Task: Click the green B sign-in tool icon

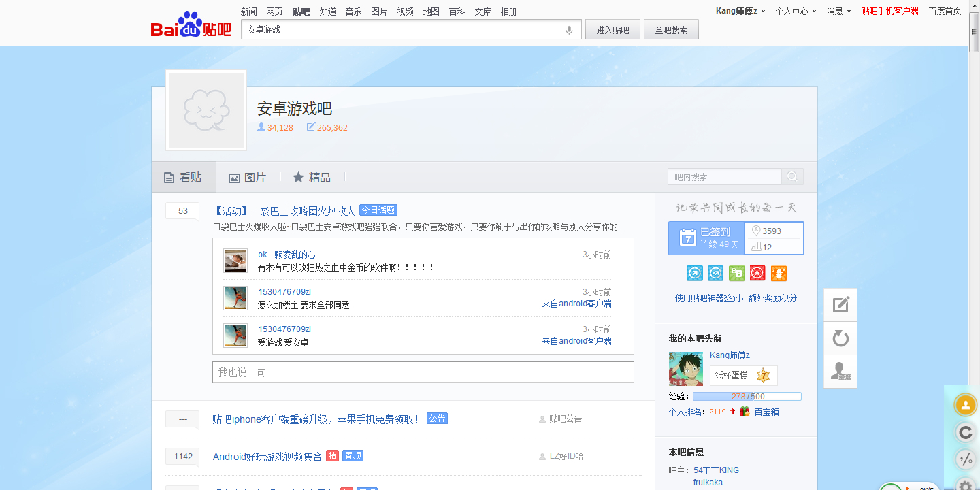Action: tap(736, 274)
